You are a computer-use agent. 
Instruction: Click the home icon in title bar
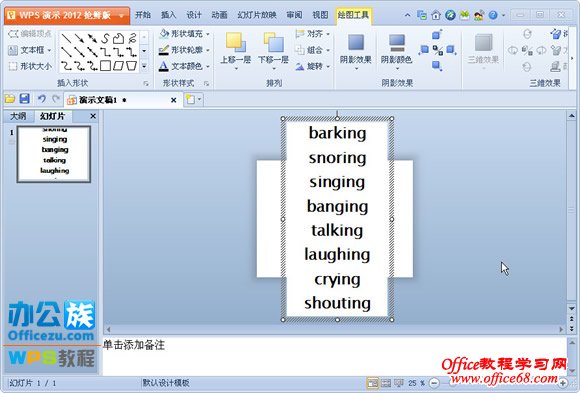(436, 15)
